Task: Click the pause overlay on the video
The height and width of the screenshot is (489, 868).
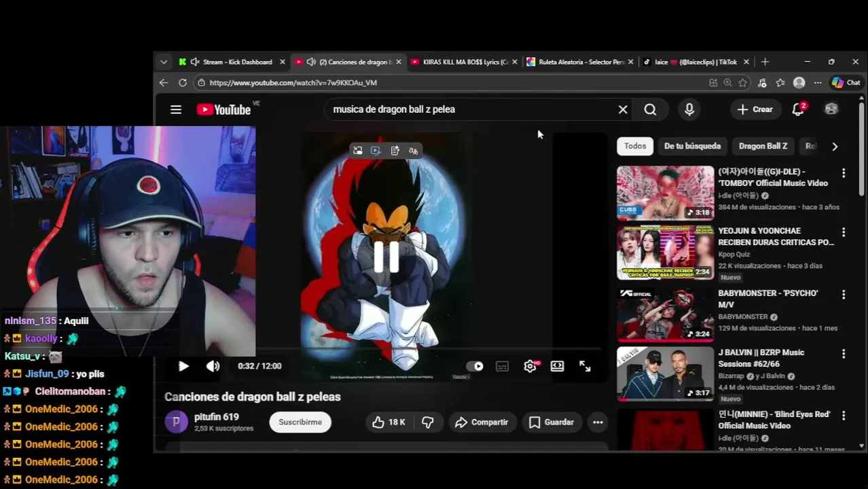Action: pos(386,257)
